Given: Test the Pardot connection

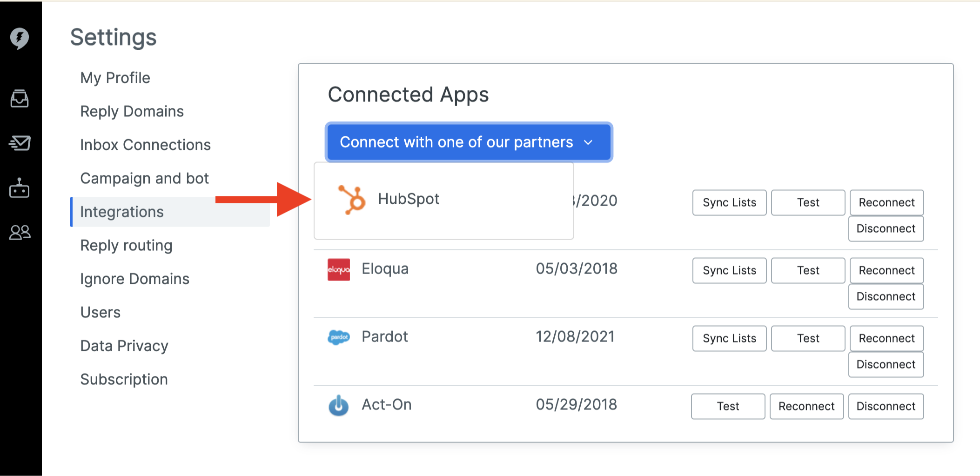Looking at the screenshot, I should tap(808, 338).
